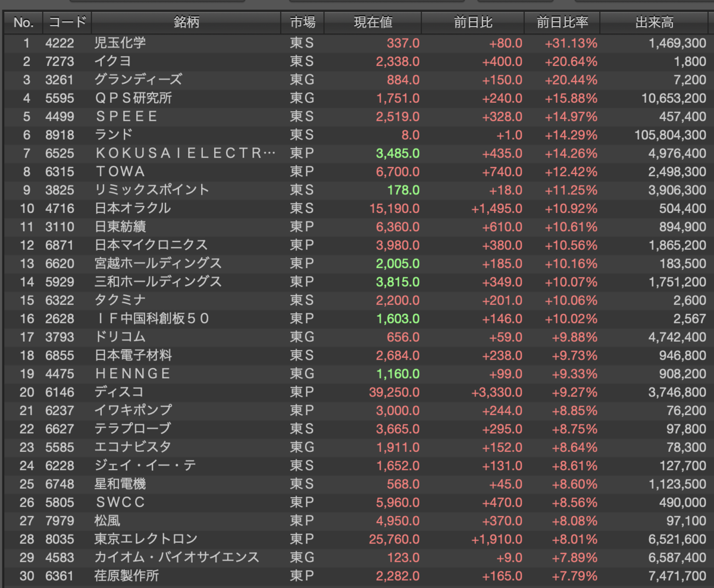This screenshot has height=588, width=714.
Task: Select the ジェイ・イー・テ row
Action: [x=357, y=466]
